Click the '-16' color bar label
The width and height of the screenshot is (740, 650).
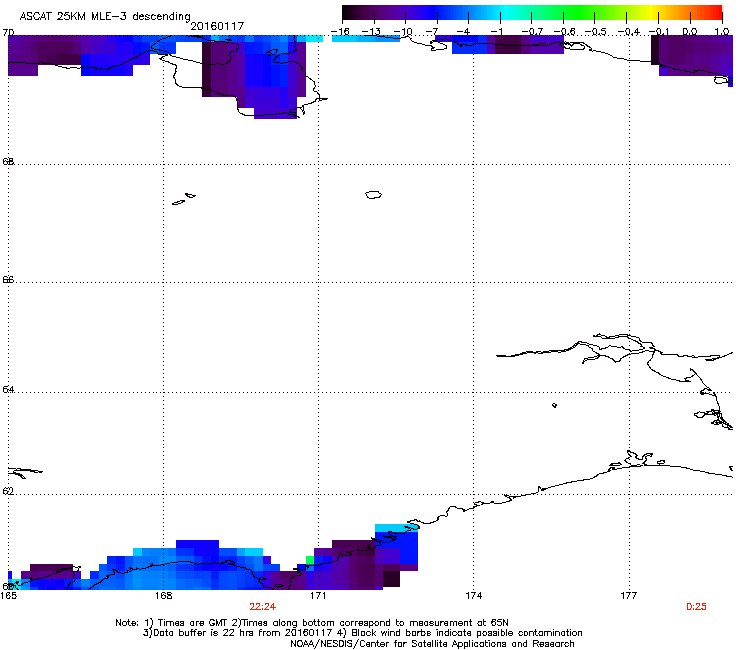click(x=340, y=32)
